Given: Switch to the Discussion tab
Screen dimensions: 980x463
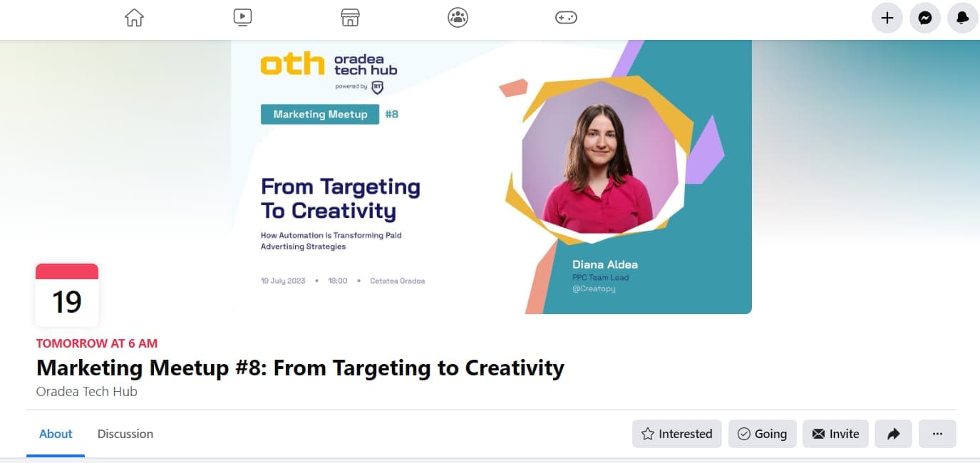Looking at the screenshot, I should coord(125,433).
